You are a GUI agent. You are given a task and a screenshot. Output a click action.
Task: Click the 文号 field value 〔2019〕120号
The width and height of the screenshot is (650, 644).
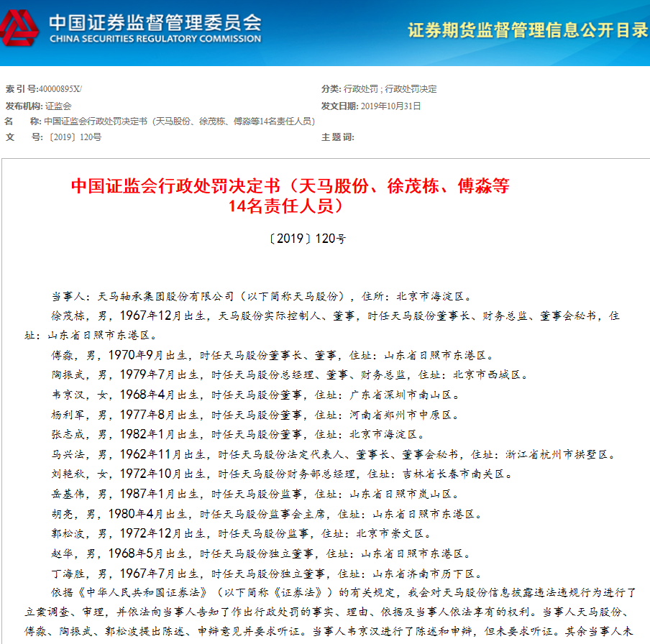[75, 137]
